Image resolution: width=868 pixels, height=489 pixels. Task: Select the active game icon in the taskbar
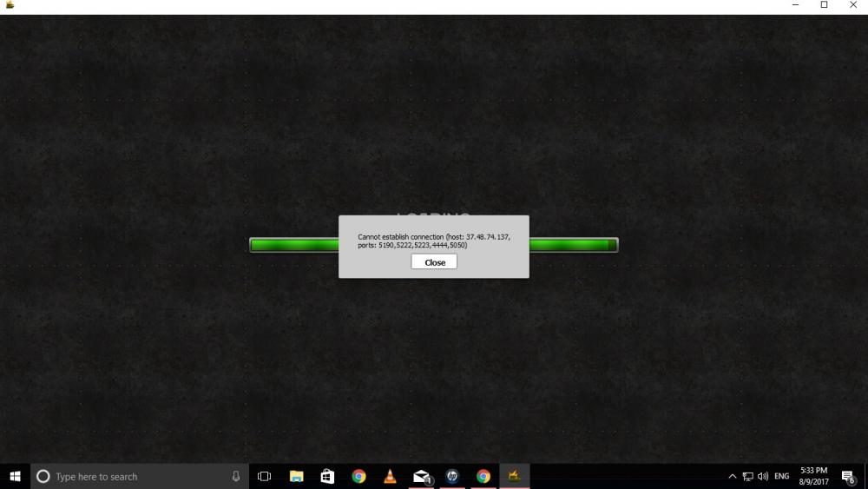click(515, 476)
